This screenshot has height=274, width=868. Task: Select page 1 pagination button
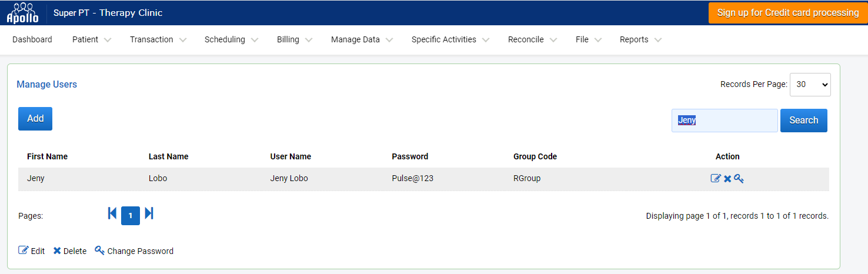pyautogui.click(x=131, y=216)
